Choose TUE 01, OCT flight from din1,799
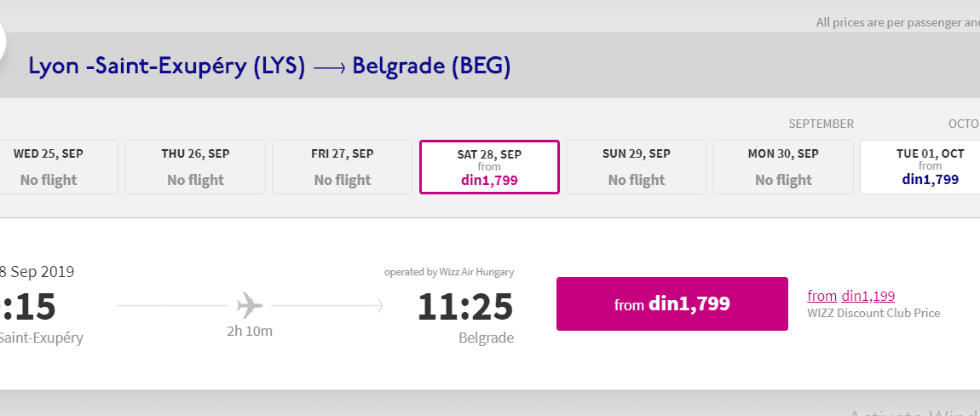 [920, 167]
